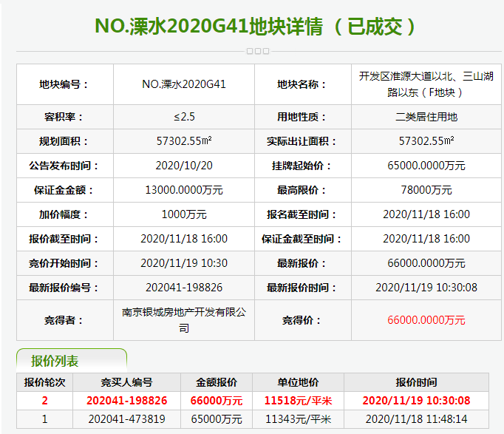Click the 竞得价： label
The image size is (504, 434).
[302, 320]
